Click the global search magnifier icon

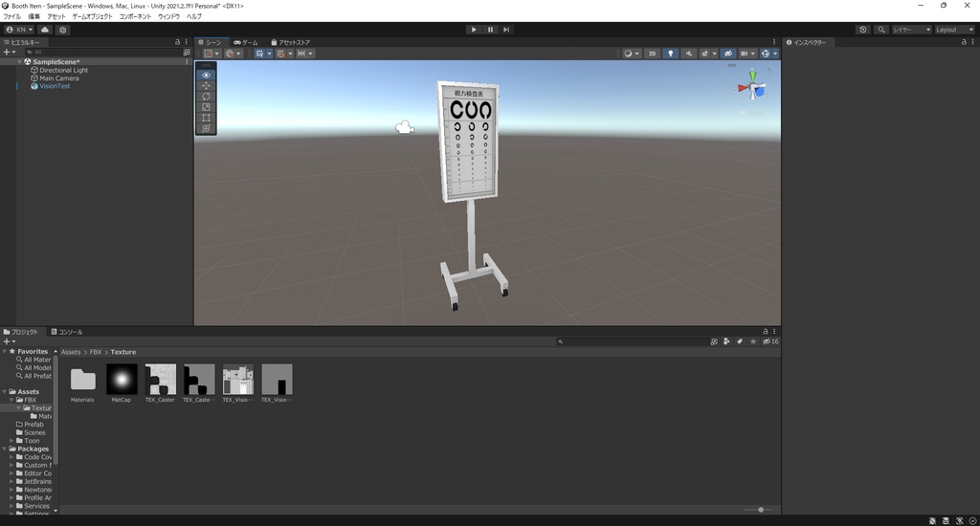tap(881, 30)
